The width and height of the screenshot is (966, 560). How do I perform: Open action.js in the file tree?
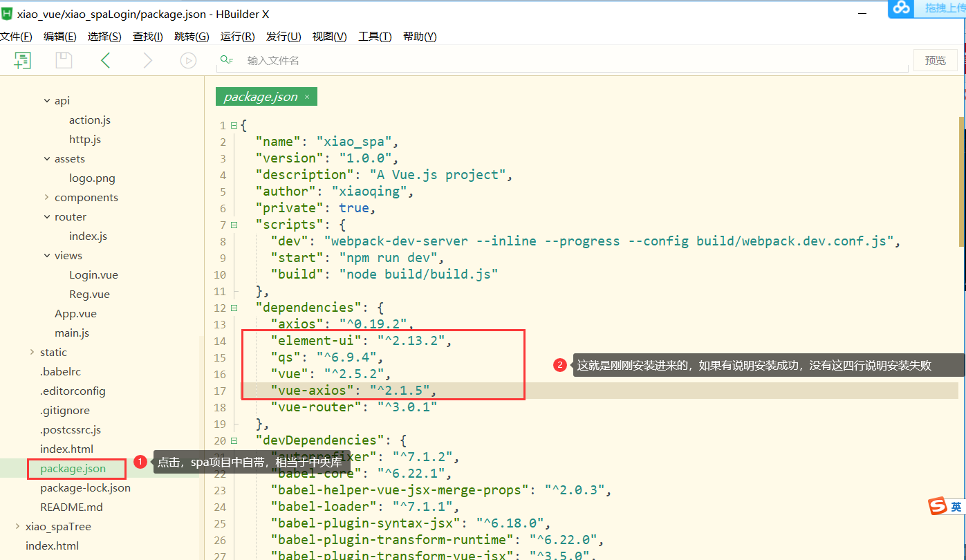(x=90, y=120)
